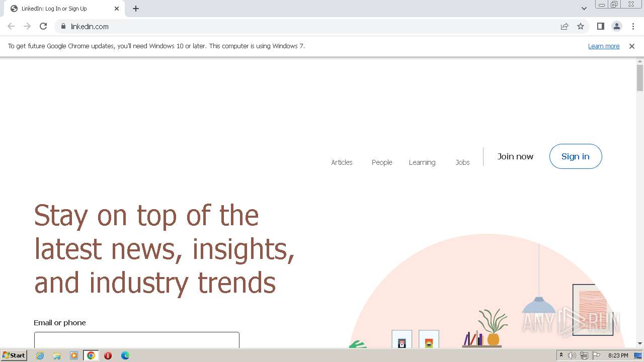The height and width of the screenshot is (362, 644).
Task: Close the LinkedIn tab
Action: tap(117, 9)
